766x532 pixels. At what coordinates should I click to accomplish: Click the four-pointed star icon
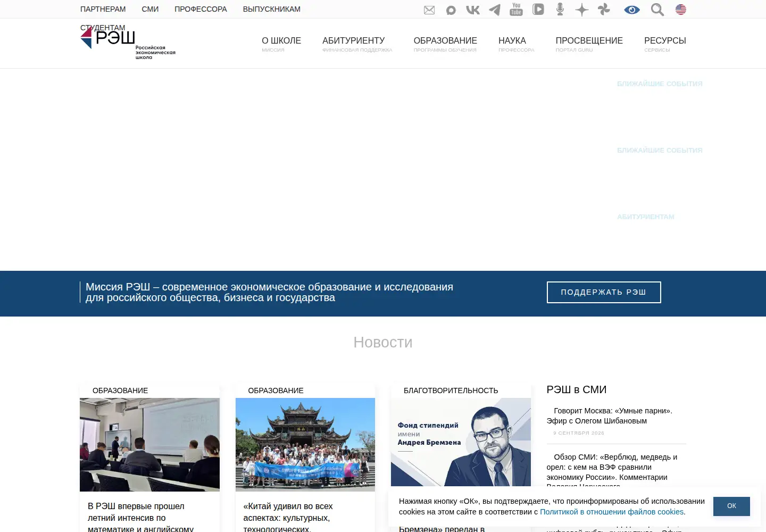click(582, 10)
